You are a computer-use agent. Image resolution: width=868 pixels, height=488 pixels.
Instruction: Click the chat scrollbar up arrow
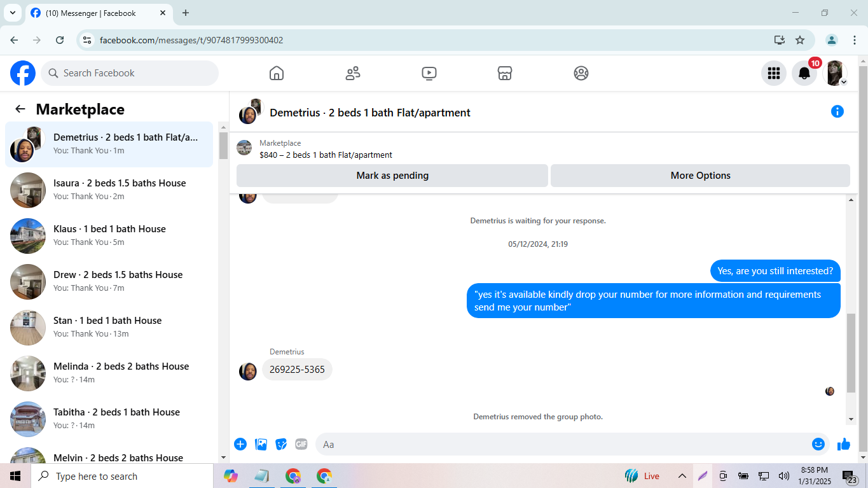(851, 200)
